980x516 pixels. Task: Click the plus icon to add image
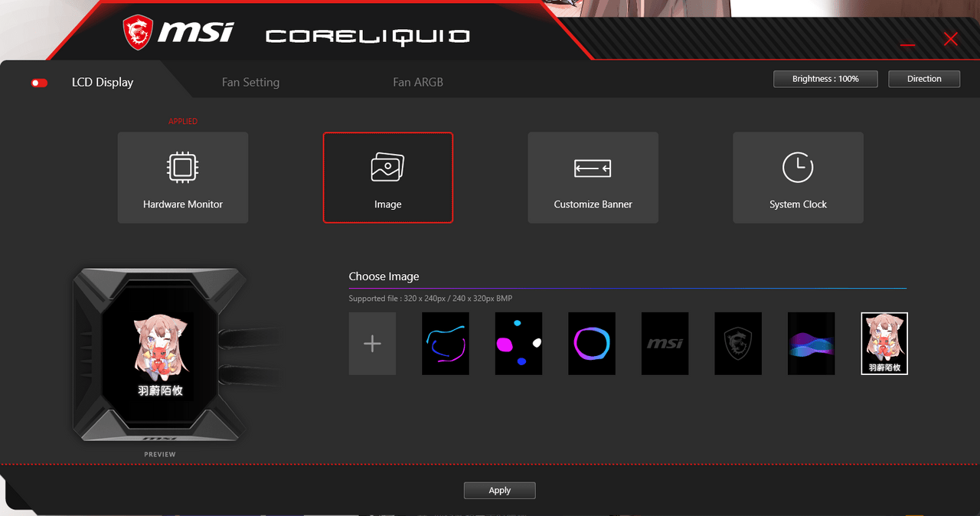[x=372, y=344]
